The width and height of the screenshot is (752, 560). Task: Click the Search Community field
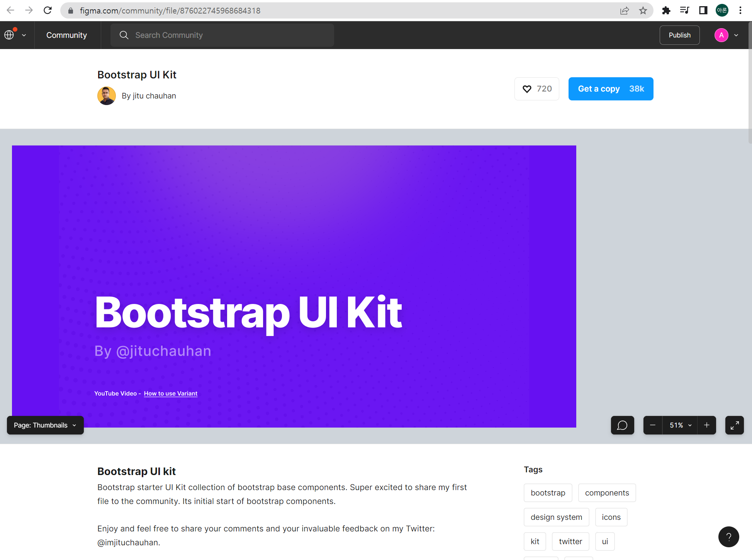click(x=222, y=35)
